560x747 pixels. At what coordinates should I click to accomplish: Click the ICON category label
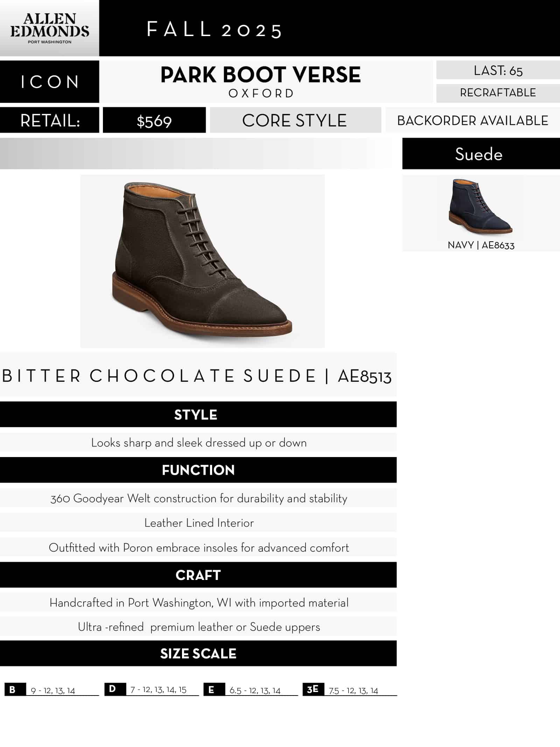(49, 82)
